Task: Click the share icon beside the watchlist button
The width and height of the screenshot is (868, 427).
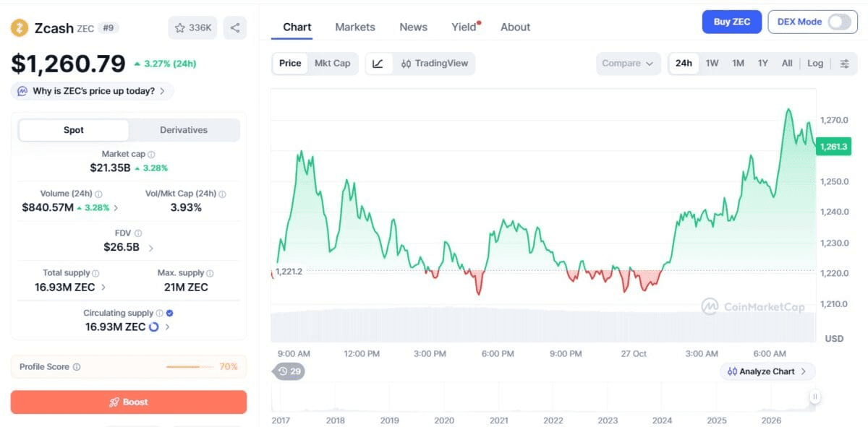Action: [235, 28]
